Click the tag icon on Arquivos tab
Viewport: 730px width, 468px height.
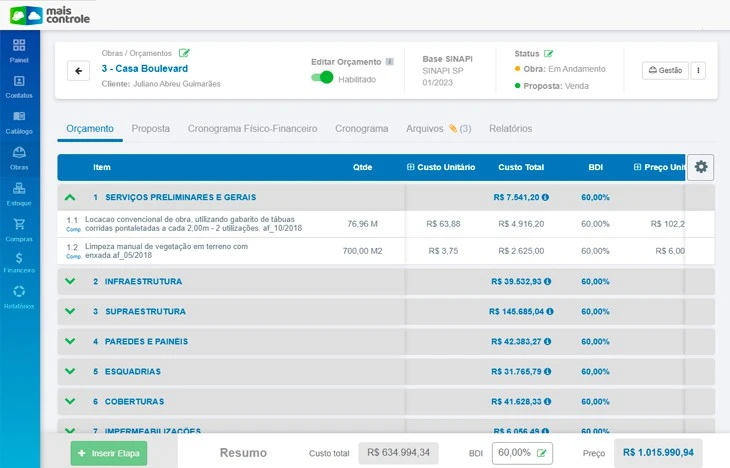[x=453, y=129]
